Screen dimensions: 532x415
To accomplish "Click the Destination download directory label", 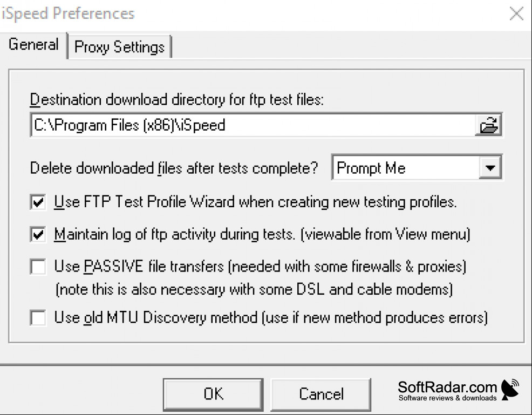I will tap(177, 100).
